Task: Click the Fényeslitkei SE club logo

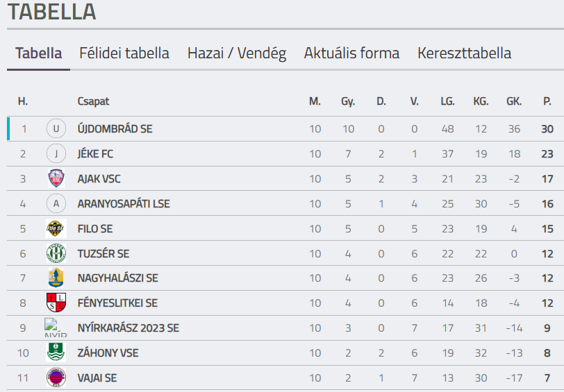Action: click(56, 303)
